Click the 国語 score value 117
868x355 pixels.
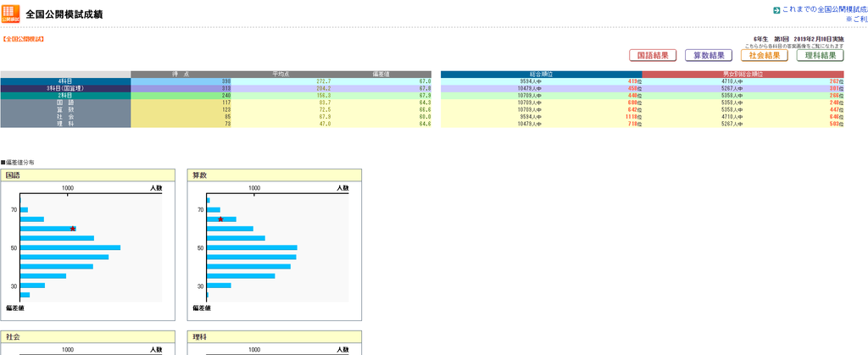[x=225, y=103]
